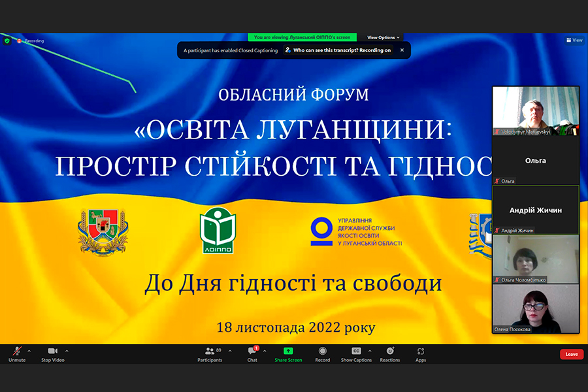Select Ольга Чоломбитько's video thumbnail
Viewport: 588px width, 392px height.
pos(536,259)
